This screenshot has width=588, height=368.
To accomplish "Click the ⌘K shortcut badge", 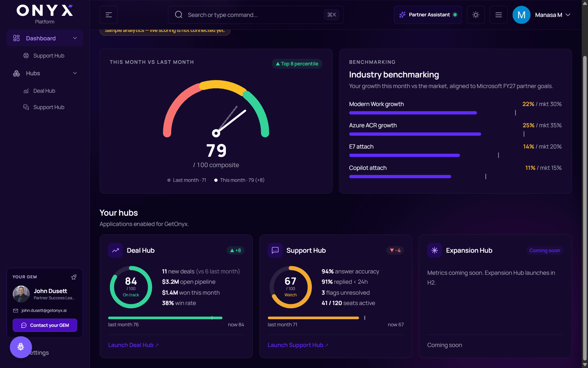I will click(332, 15).
